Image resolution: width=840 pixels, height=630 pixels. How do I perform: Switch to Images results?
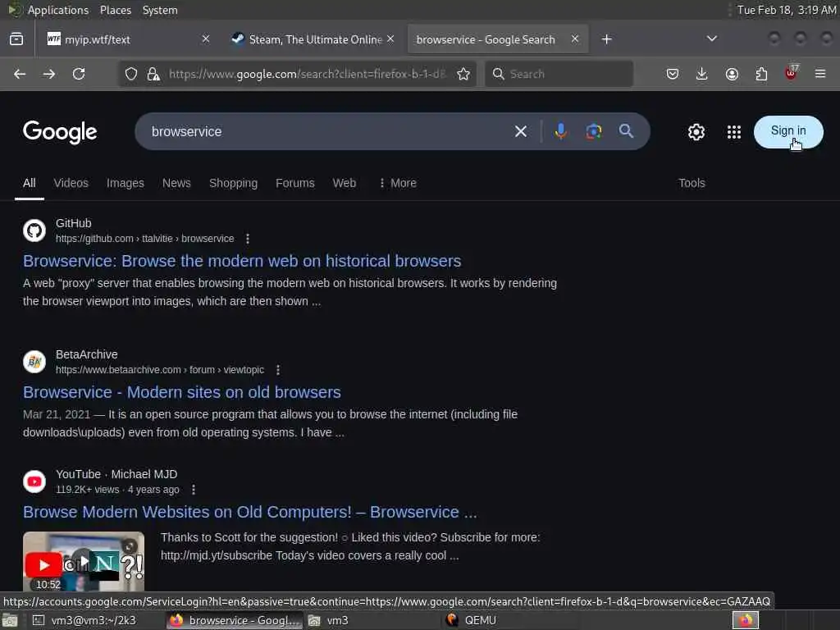tap(126, 183)
